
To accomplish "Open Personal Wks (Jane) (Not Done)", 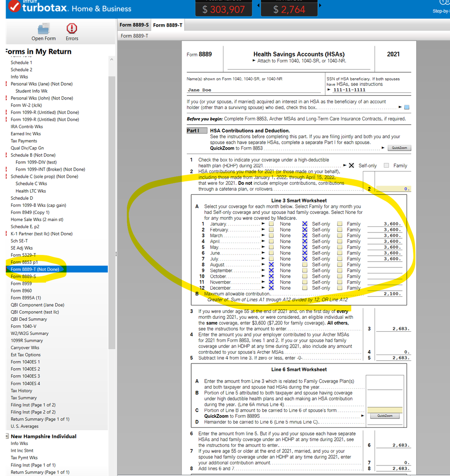I will 41,84.
